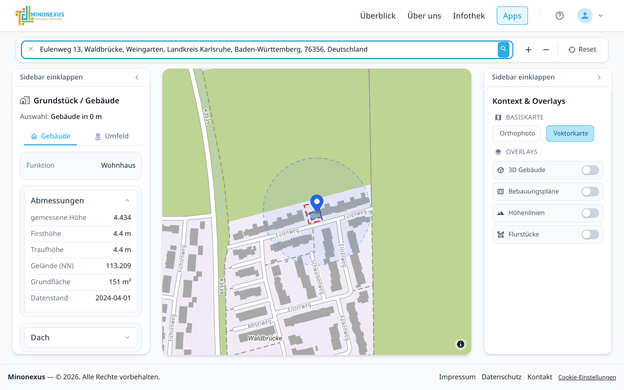Collapse the right sidebar chevron
Viewport: 624px width, 390px height.
point(599,78)
